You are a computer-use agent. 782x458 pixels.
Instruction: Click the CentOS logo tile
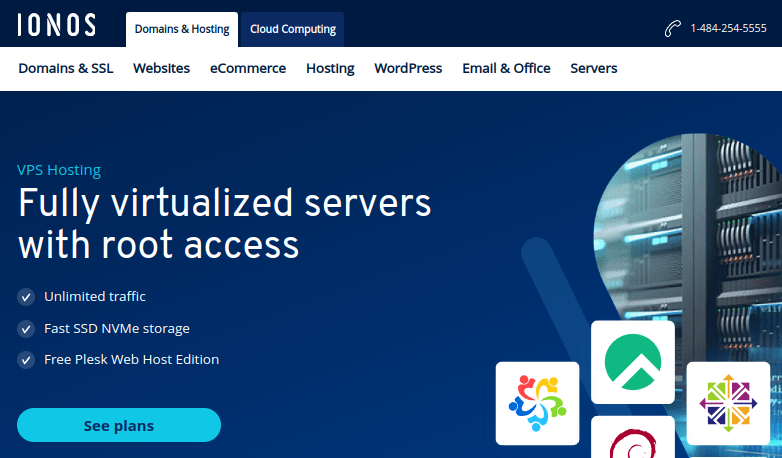[728, 403]
